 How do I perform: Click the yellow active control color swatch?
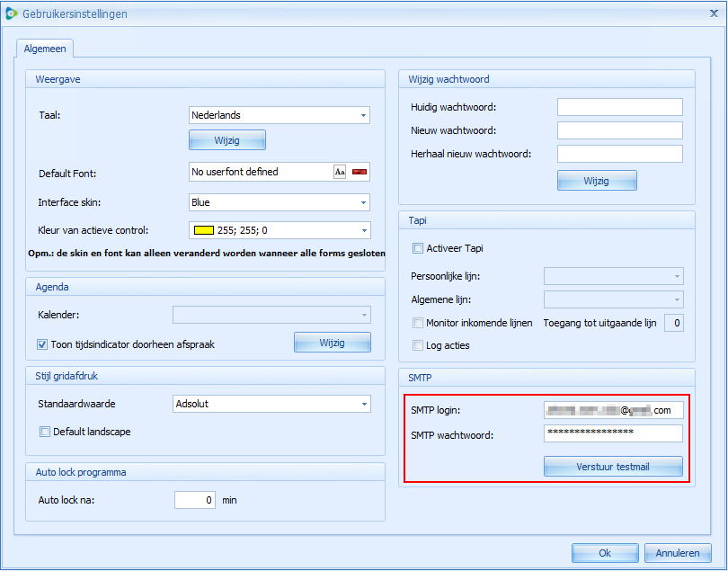(202, 230)
